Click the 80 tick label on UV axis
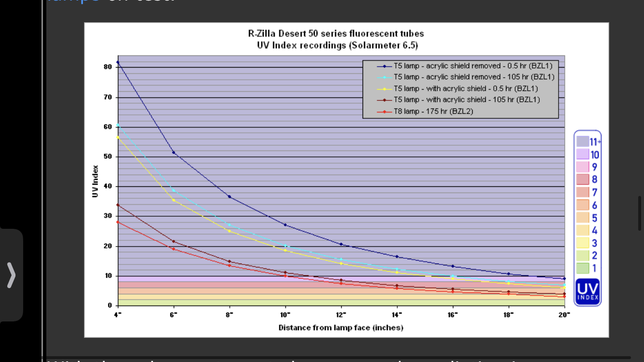The image size is (644, 362). click(107, 67)
